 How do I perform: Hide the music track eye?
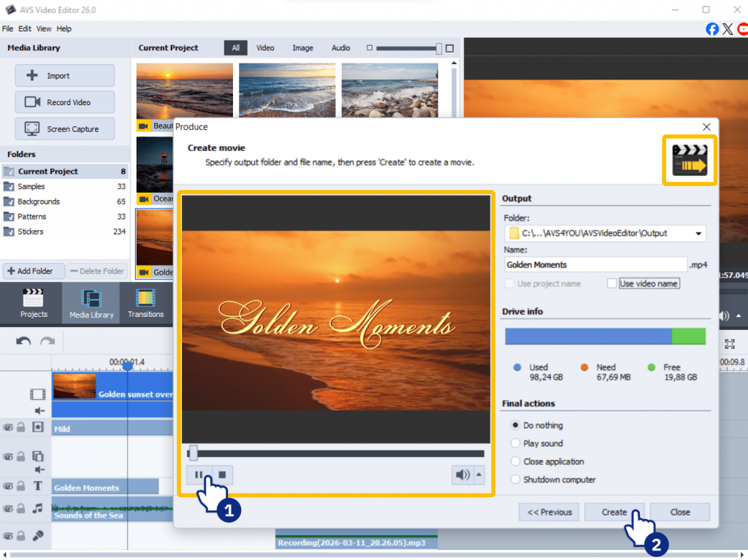click(x=7, y=509)
